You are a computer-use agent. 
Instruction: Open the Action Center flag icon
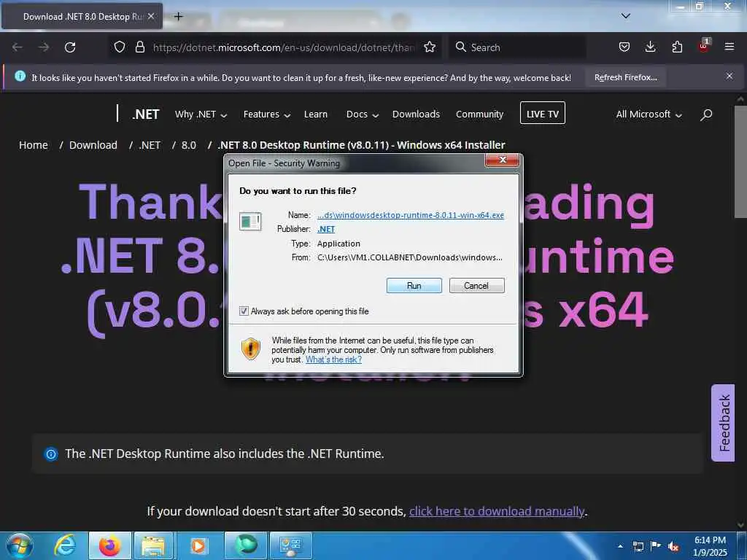[x=656, y=546]
